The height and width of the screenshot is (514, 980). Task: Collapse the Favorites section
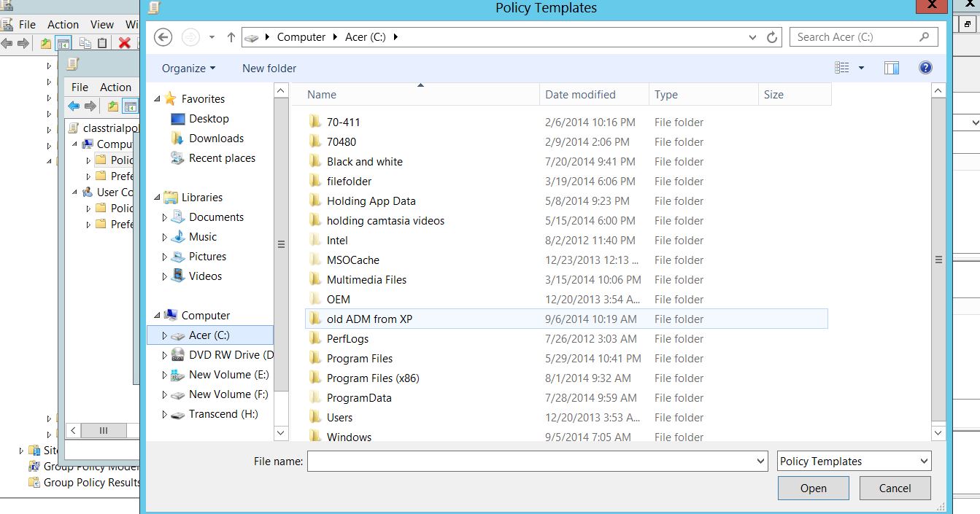click(158, 99)
